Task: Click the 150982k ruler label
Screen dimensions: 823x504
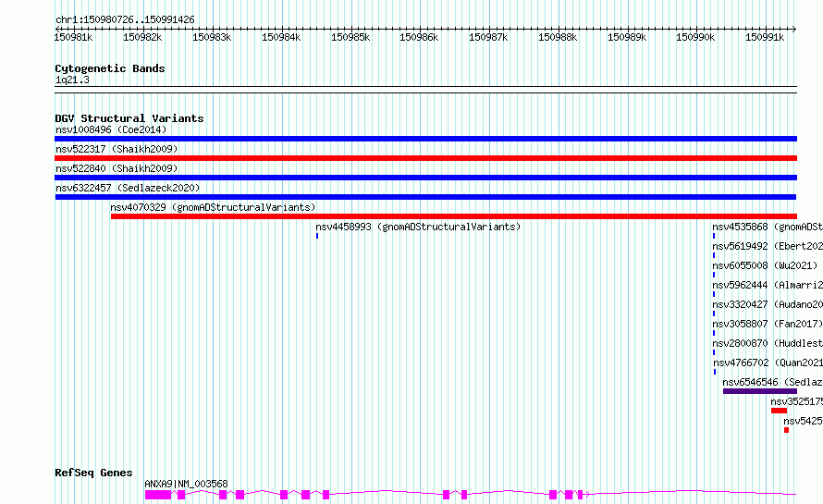Action: [x=142, y=37]
